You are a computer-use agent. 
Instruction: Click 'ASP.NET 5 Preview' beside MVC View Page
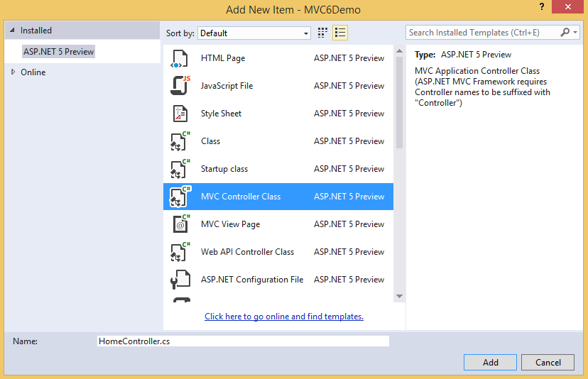pos(349,224)
